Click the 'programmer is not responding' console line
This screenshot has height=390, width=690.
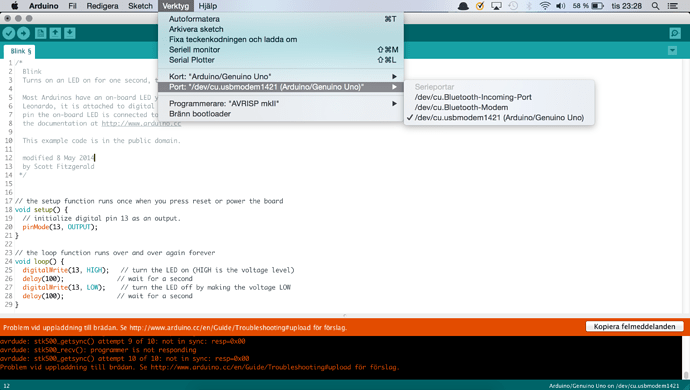point(98,350)
